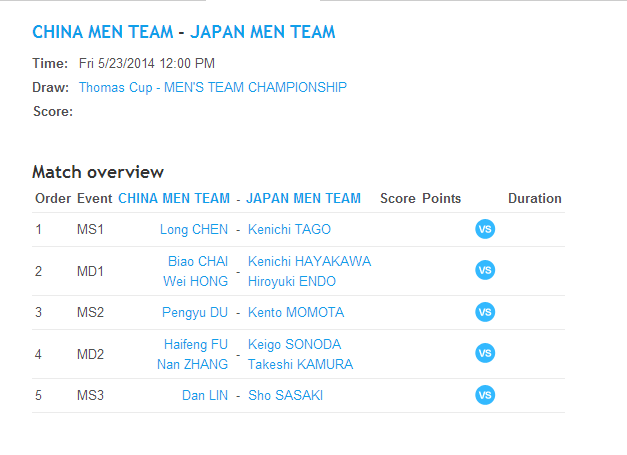View Biao CHAI player page
The width and height of the screenshot is (627, 455).
pyautogui.click(x=198, y=262)
